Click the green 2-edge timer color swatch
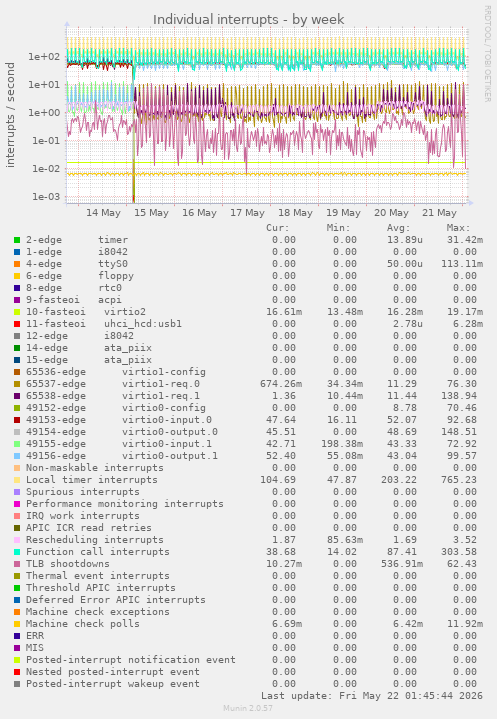Screen dimensions: 497x719 pyautogui.click(x=17, y=240)
